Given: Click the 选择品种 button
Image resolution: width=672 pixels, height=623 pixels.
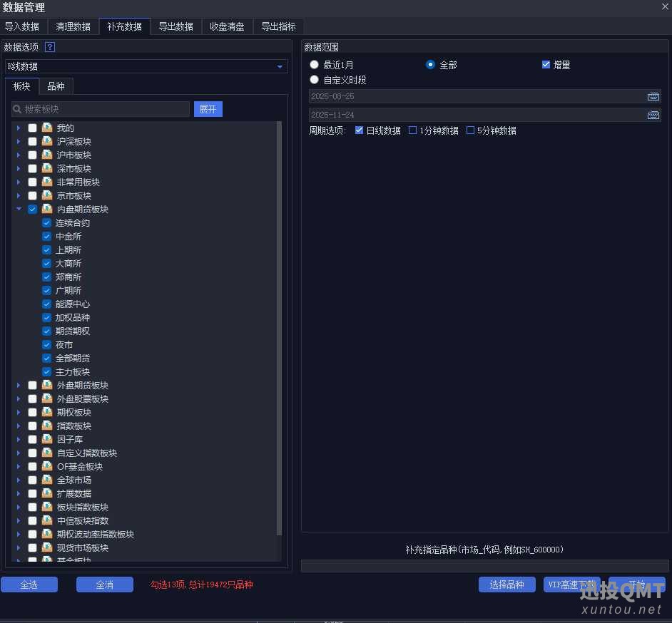Looking at the screenshot, I should (x=506, y=585).
